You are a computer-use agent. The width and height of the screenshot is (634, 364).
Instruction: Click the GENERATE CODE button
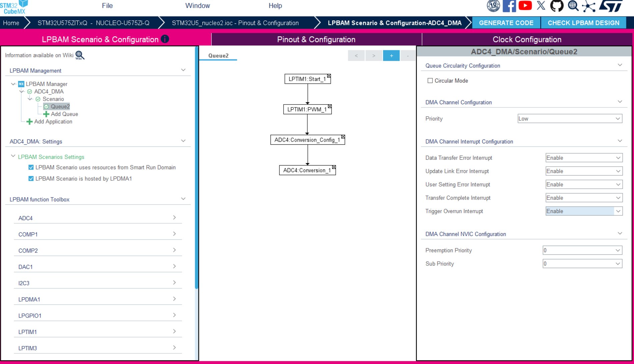click(506, 23)
